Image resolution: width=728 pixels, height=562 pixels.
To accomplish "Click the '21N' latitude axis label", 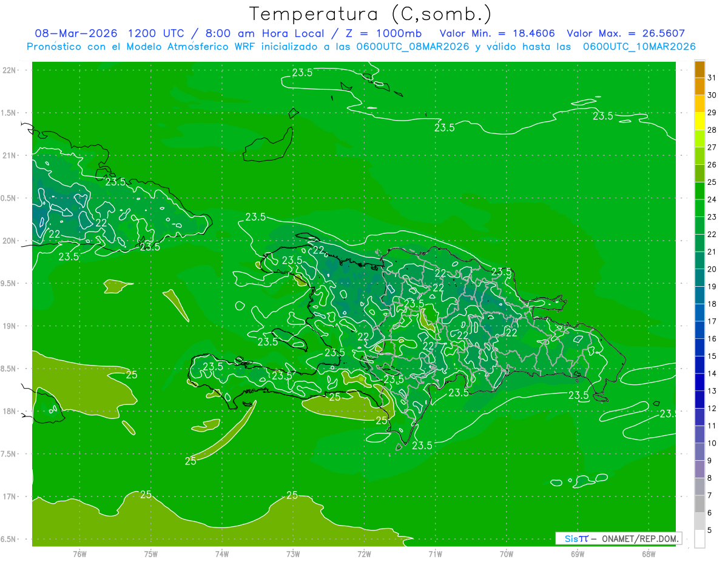I will pyautogui.click(x=9, y=156).
